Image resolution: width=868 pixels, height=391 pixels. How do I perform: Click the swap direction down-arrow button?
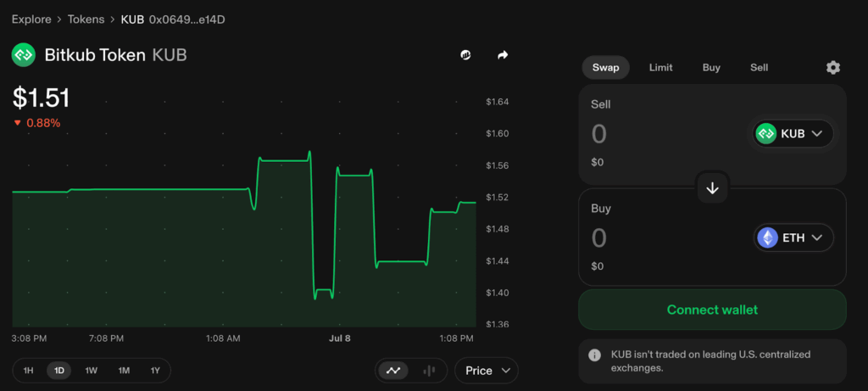click(712, 188)
